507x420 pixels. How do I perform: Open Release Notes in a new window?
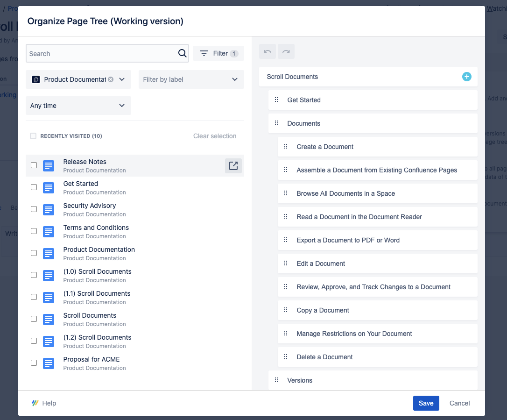pos(233,165)
